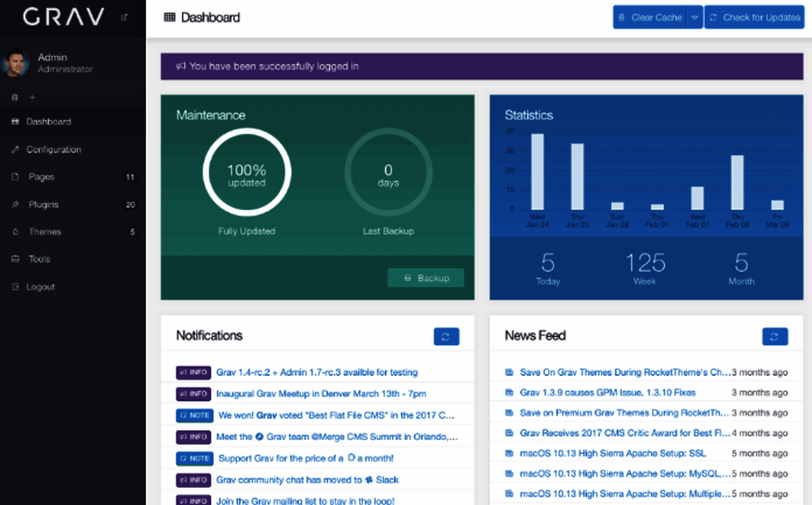Open the Inaugural Grav Meetup in Denver notification
Image resolution: width=812 pixels, height=505 pixels.
321,394
